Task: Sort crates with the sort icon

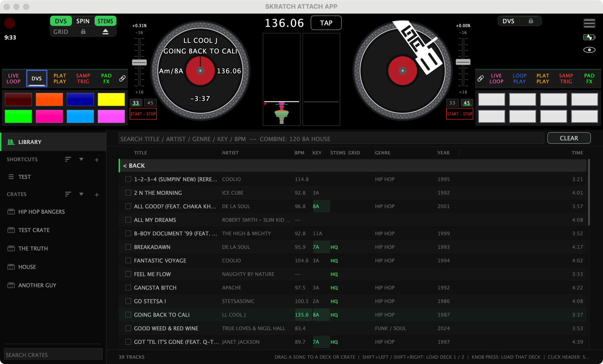Action: [68, 194]
